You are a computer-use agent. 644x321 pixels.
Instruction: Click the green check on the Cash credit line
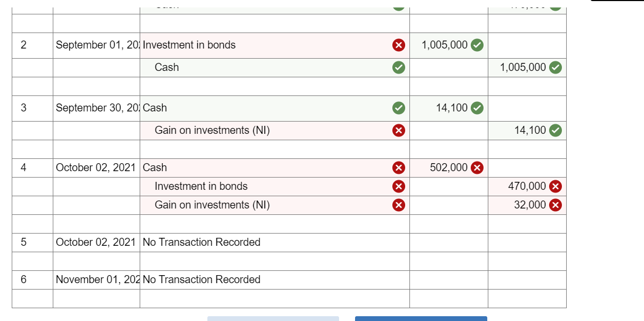(x=398, y=67)
